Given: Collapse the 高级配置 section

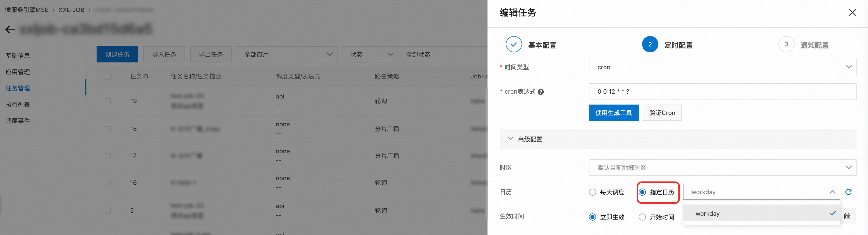Looking at the screenshot, I should click(510, 139).
